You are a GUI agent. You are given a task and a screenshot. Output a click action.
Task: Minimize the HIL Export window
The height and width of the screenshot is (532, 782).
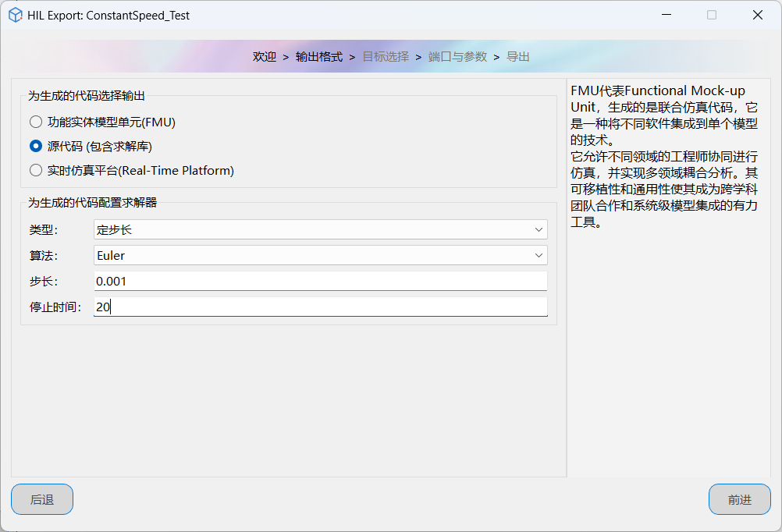click(666, 15)
